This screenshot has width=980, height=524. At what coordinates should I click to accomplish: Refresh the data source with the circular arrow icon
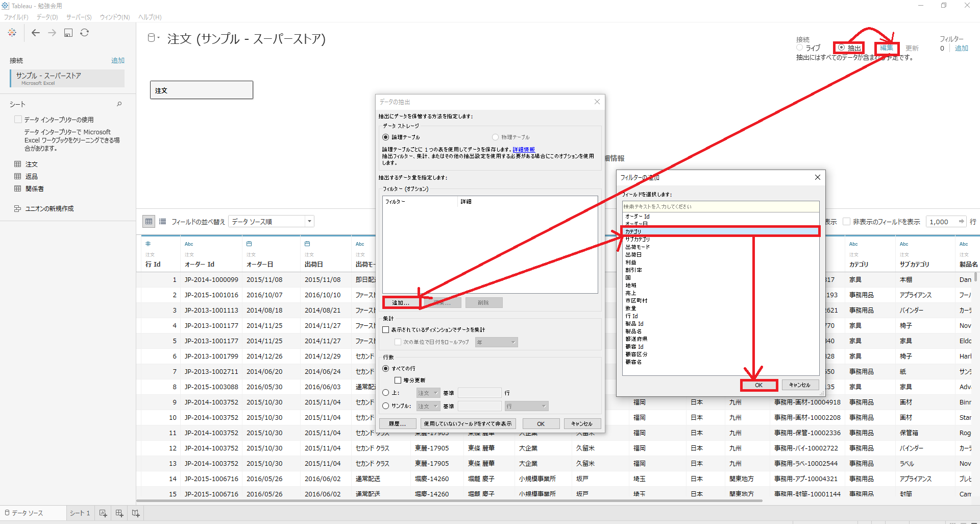pos(85,33)
